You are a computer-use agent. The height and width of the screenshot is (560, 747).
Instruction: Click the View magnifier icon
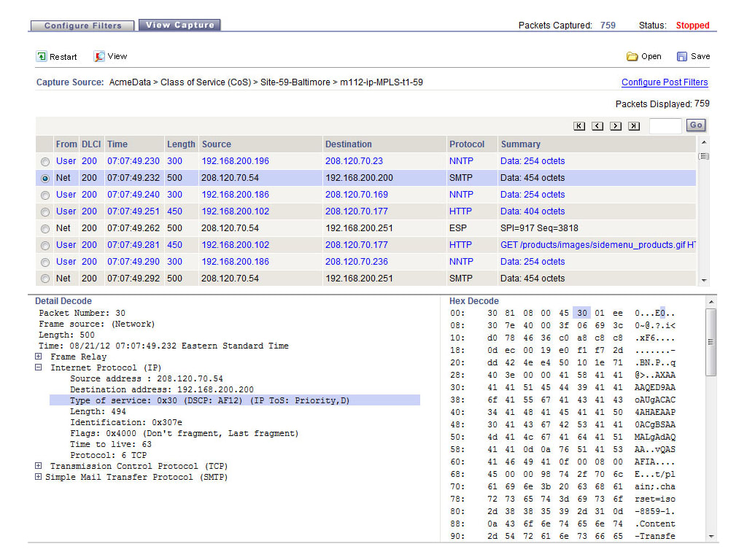click(x=99, y=57)
